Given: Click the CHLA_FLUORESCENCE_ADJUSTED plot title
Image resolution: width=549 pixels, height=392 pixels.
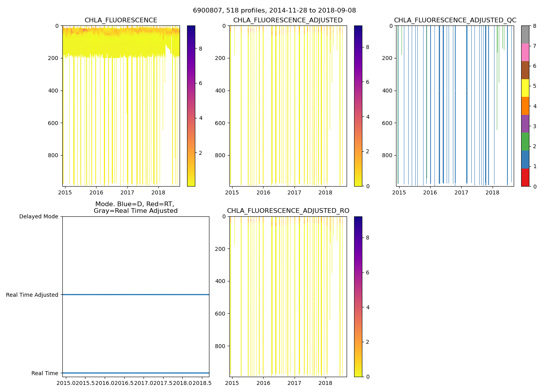Looking at the screenshot, I should coord(288,20).
